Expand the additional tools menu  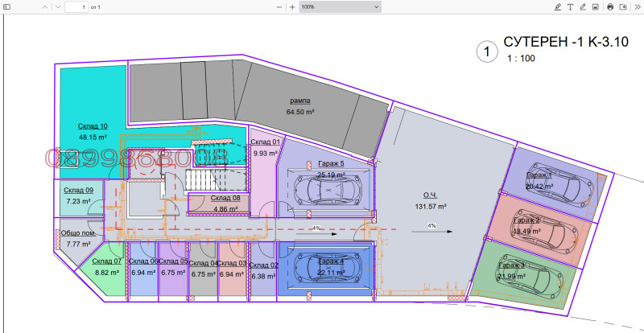pos(636,6)
